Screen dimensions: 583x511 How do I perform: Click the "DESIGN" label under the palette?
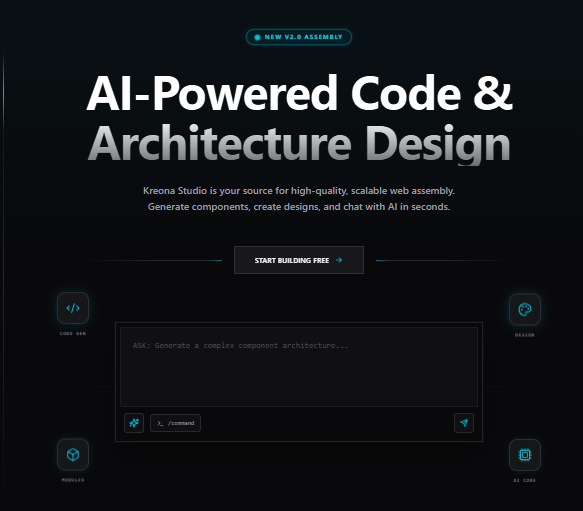(x=525, y=335)
